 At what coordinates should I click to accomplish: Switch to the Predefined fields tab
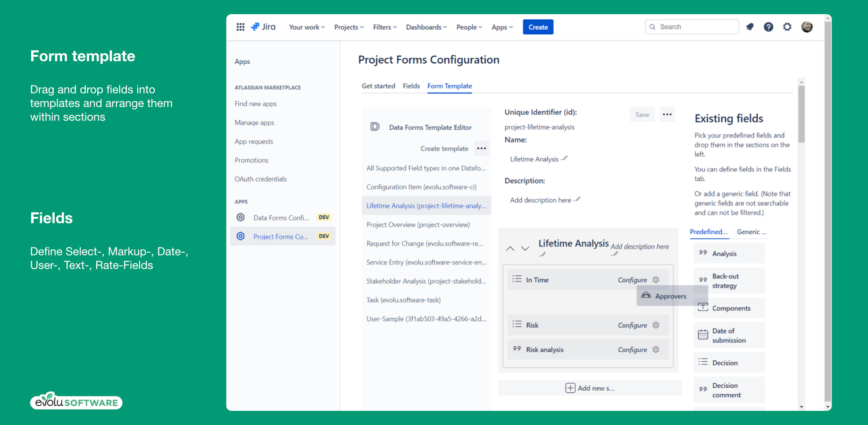pos(709,232)
